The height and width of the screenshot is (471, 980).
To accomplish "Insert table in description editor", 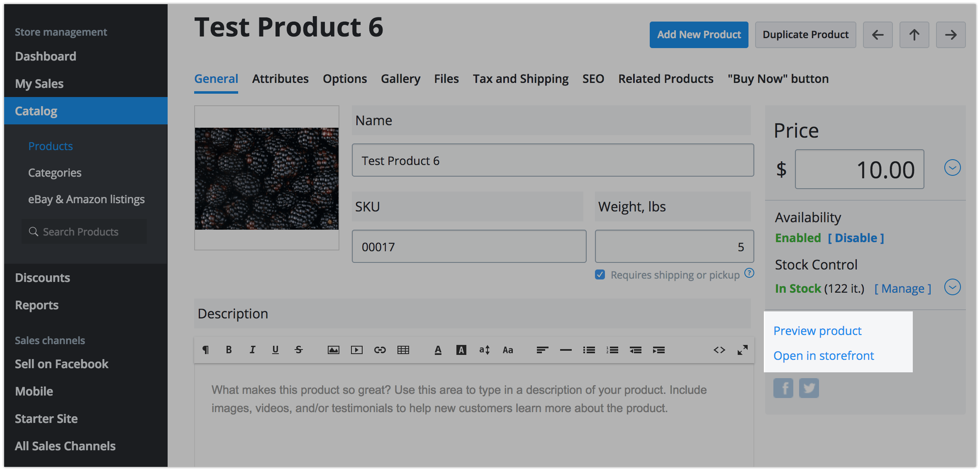I will pyautogui.click(x=403, y=350).
